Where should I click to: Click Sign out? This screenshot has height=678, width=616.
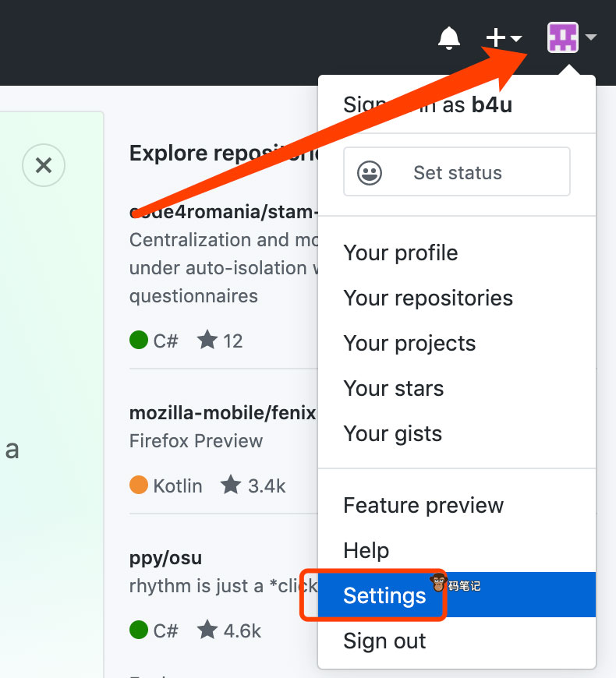point(384,641)
